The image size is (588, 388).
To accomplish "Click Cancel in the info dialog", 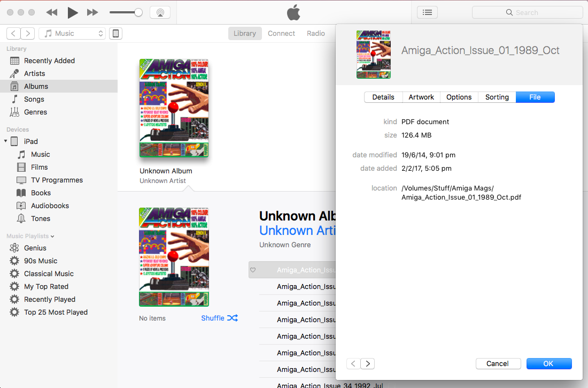I will [x=498, y=363].
